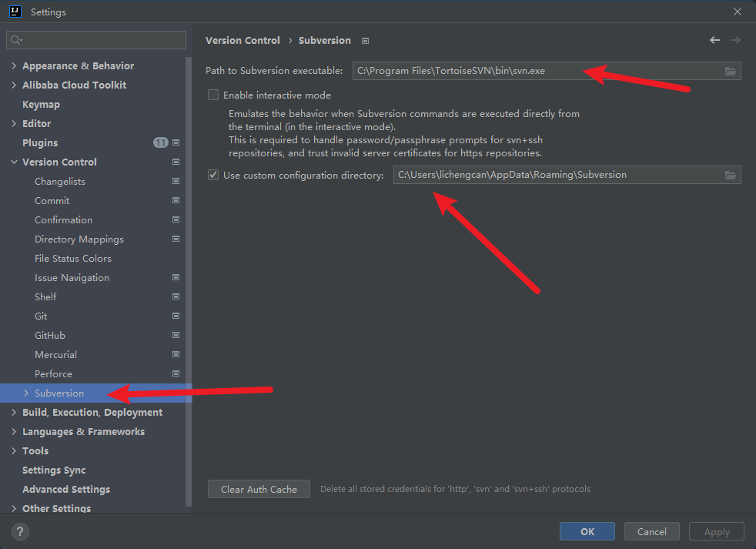Click the Clear Auth Cache button
The width and height of the screenshot is (756, 549).
pos(259,489)
